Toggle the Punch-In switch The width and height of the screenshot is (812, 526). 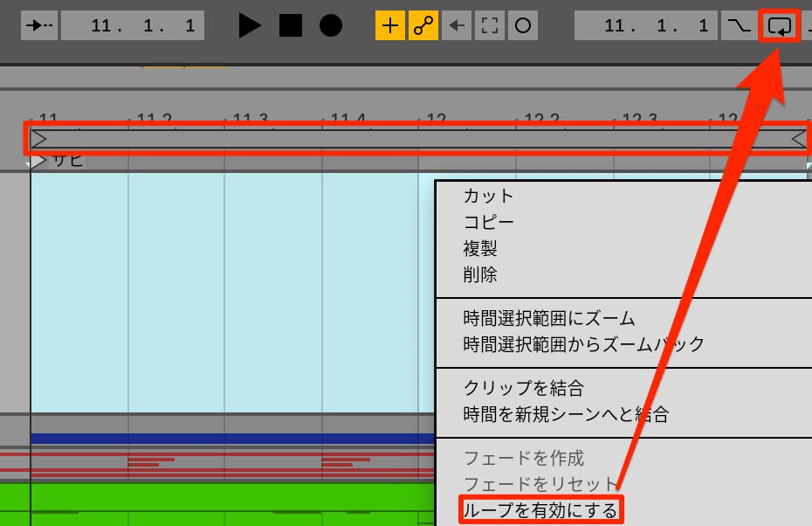pyautogui.click(x=739, y=25)
